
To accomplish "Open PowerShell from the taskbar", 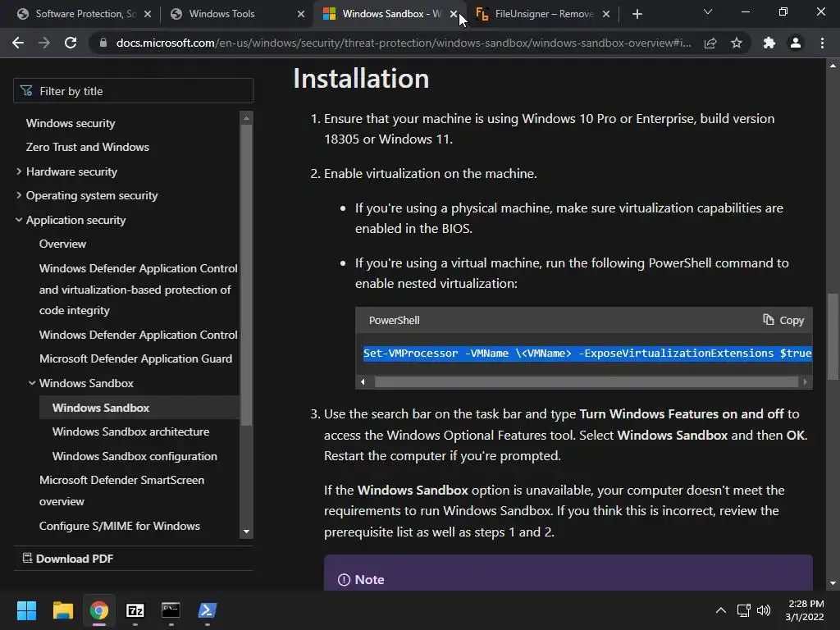I will [x=208, y=610].
